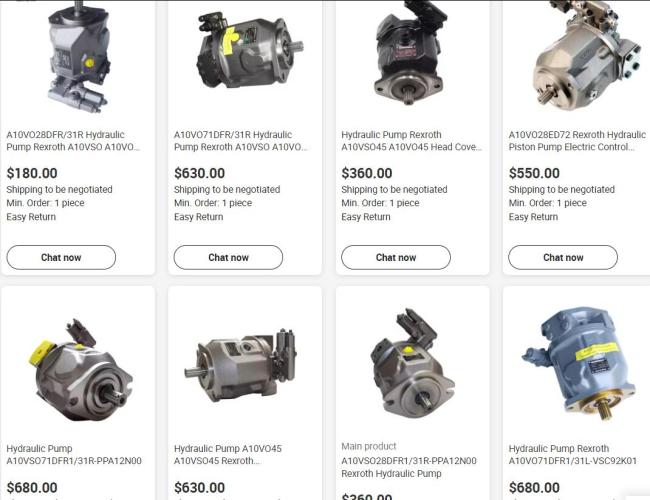Open the A10VO71DFR/31R pump image with yellow tag
Screen dimensions: 650x500
coord(249,51)
